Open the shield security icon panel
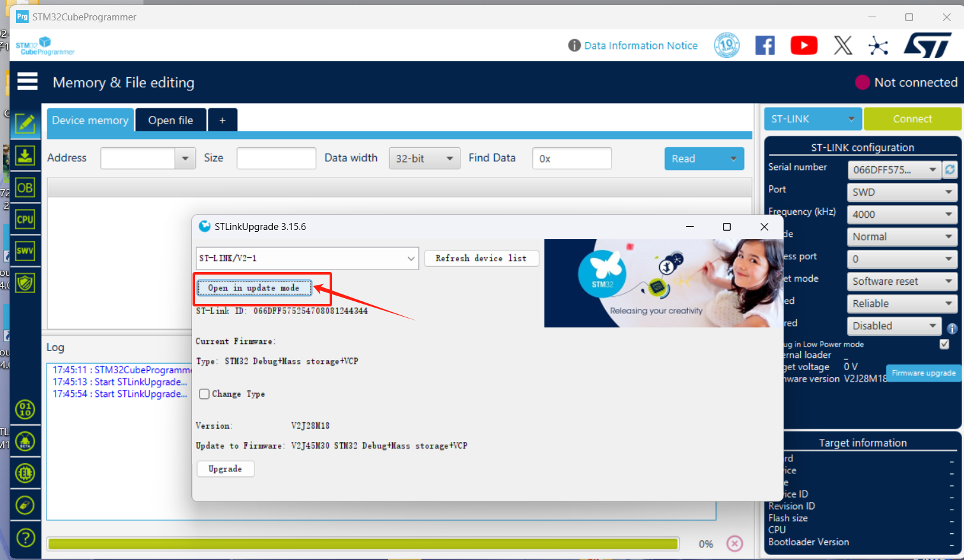 coord(26,283)
